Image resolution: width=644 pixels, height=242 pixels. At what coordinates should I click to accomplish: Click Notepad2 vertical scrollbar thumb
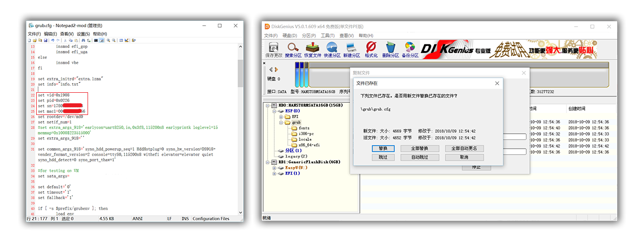[x=240, y=74]
